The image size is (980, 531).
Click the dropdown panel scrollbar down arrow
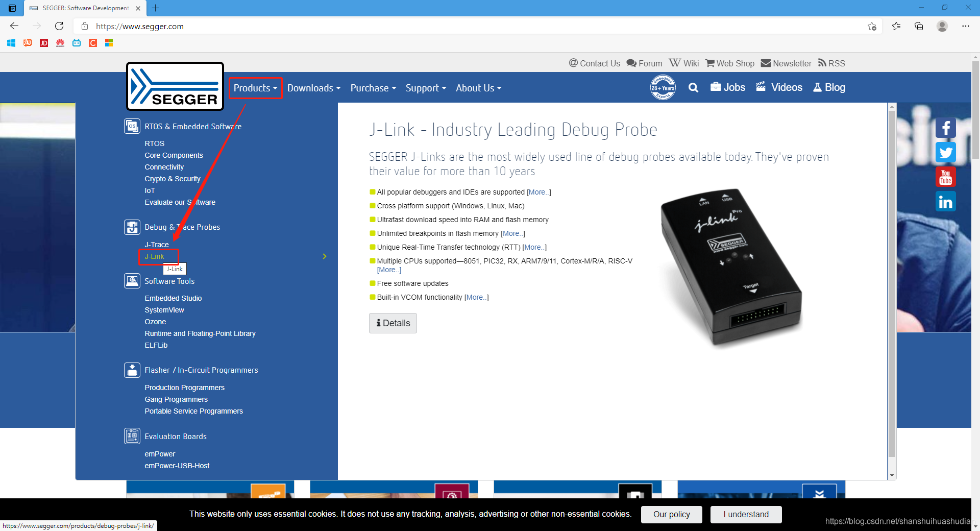click(x=892, y=475)
